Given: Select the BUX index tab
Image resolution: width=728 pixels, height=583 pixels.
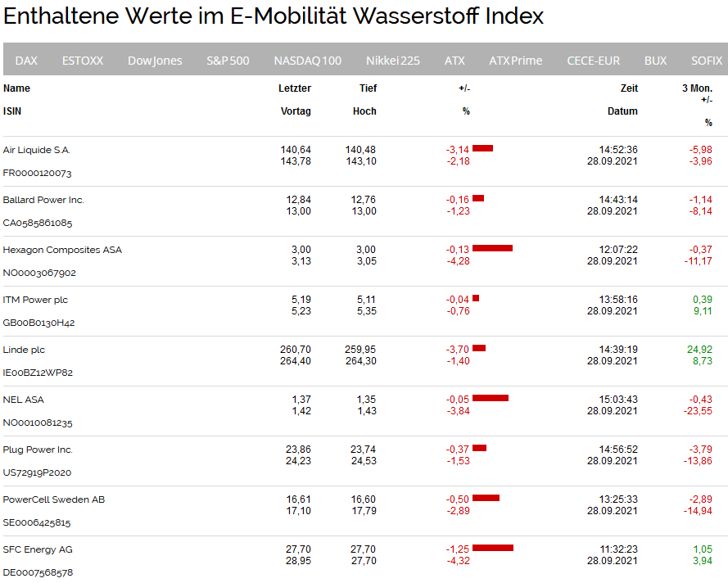Looking at the screenshot, I should (655, 59).
